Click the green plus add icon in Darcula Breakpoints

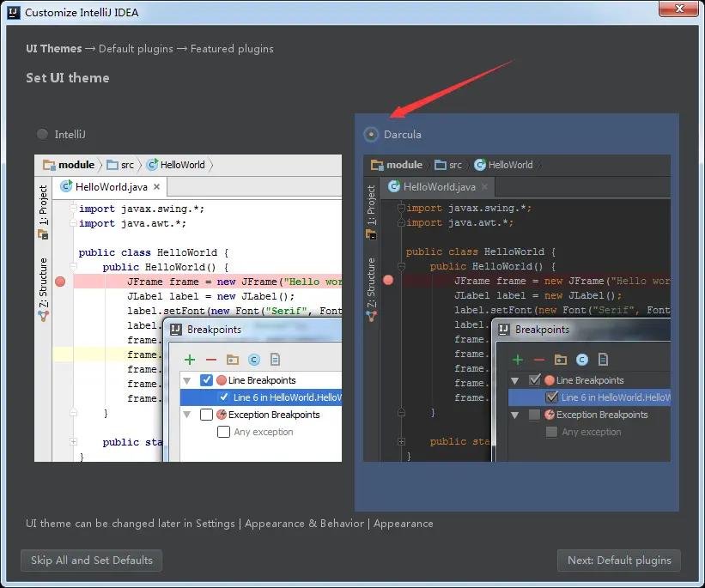(518, 359)
